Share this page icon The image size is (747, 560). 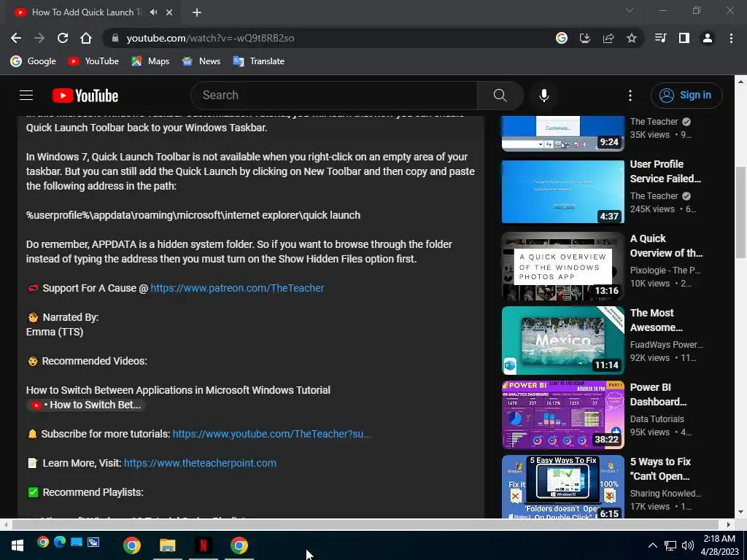coord(608,38)
